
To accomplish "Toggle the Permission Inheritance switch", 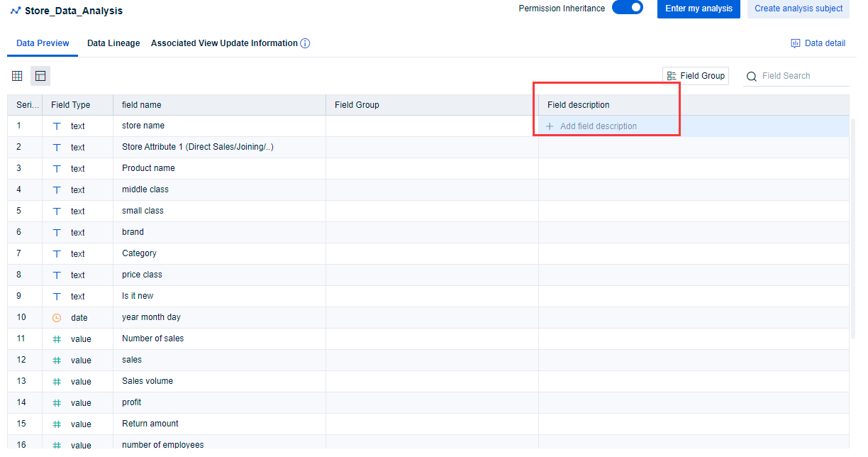I will point(628,8).
